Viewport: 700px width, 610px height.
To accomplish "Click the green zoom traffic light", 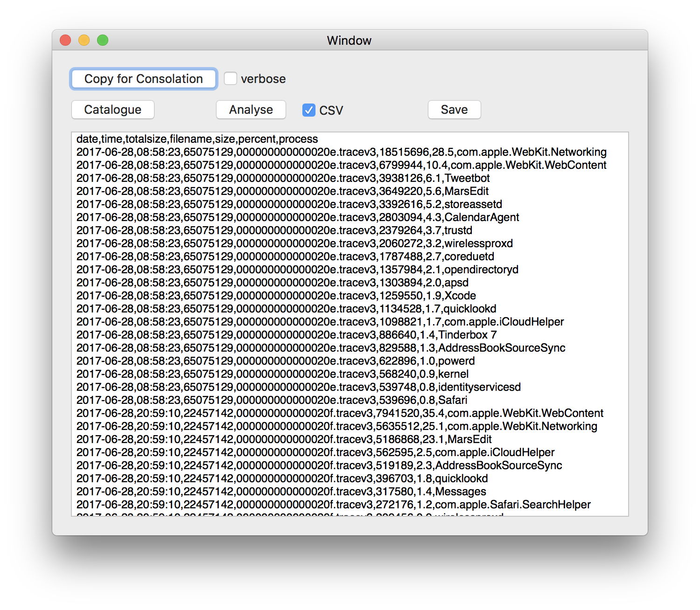I will (x=102, y=40).
